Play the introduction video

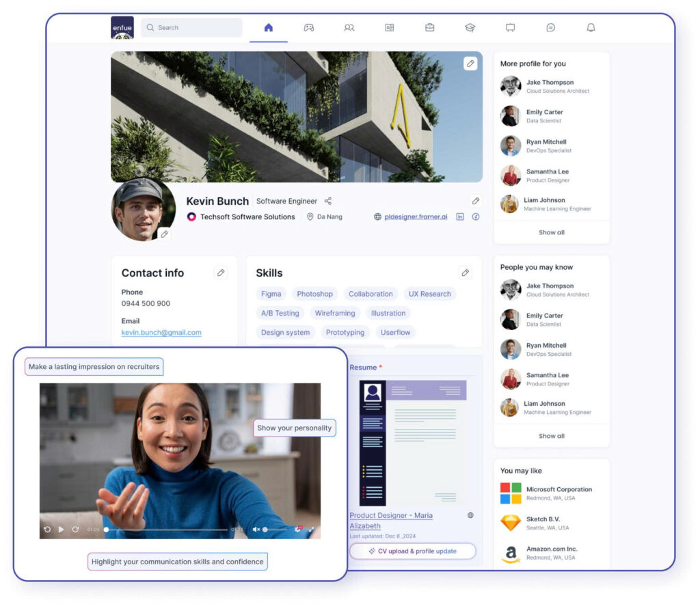(61, 529)
